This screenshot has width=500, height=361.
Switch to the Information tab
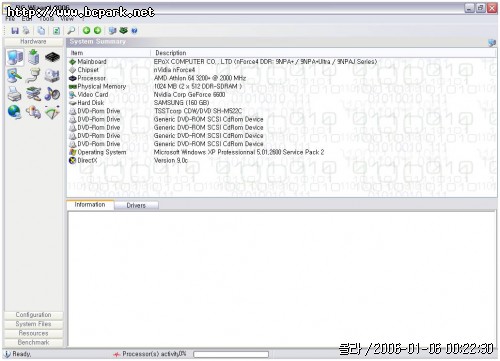tap(90, 205)
